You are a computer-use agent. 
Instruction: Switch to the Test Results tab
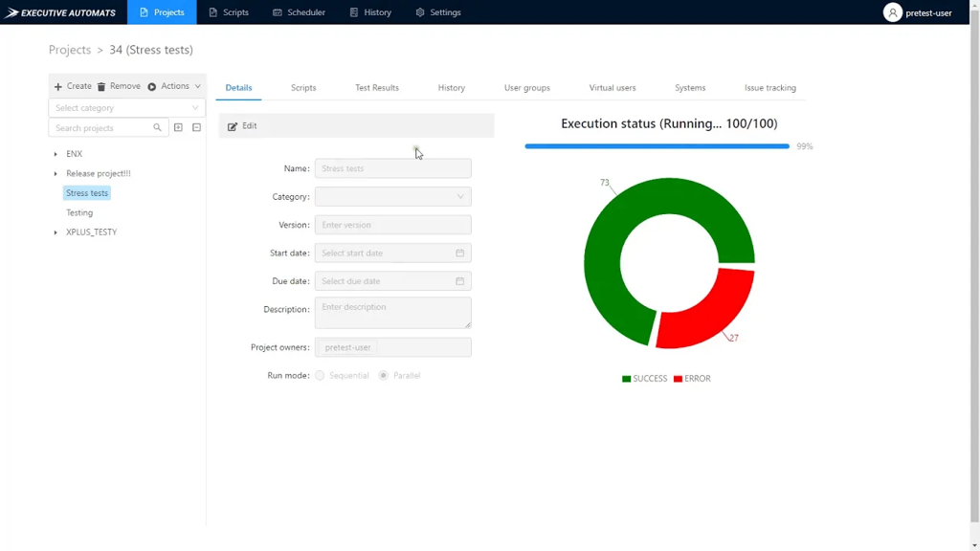[376, 87]
